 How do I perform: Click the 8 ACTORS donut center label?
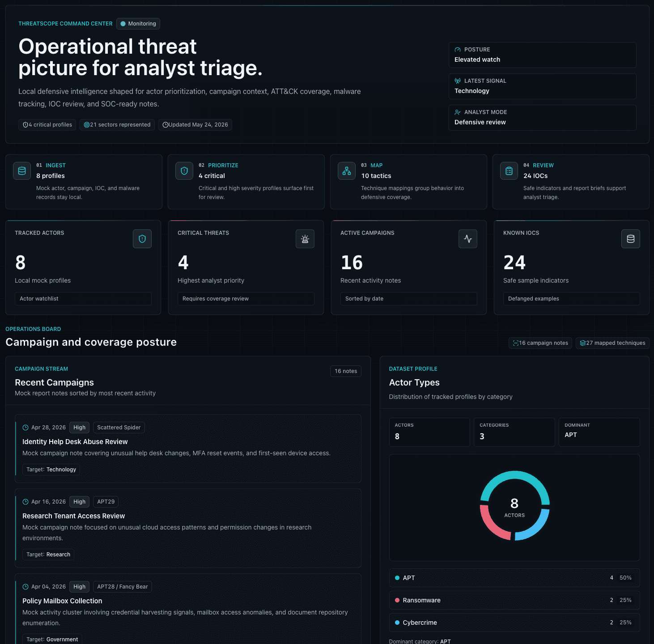pyautogui.click(x=514, y=508)
